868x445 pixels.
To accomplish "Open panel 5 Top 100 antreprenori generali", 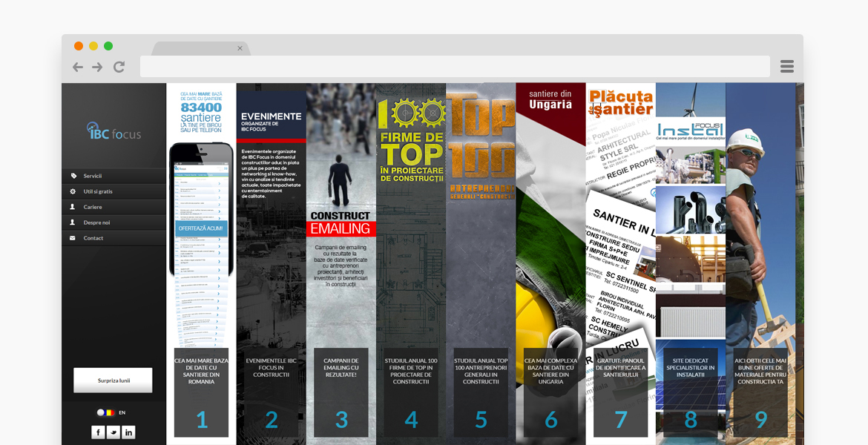I will coord(481,392).
